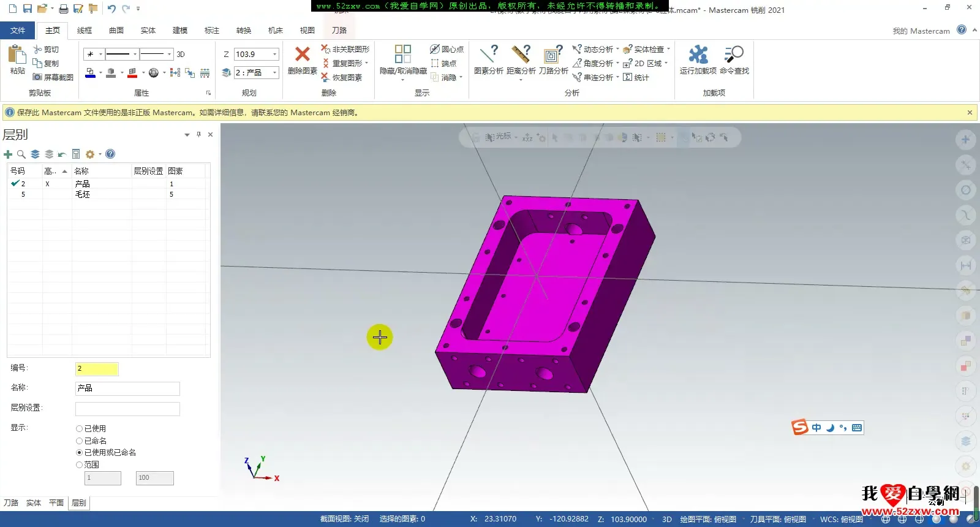Click the Hide/Unhide entities icon
Screen dimensions: 980x527
tap(402, 55)
